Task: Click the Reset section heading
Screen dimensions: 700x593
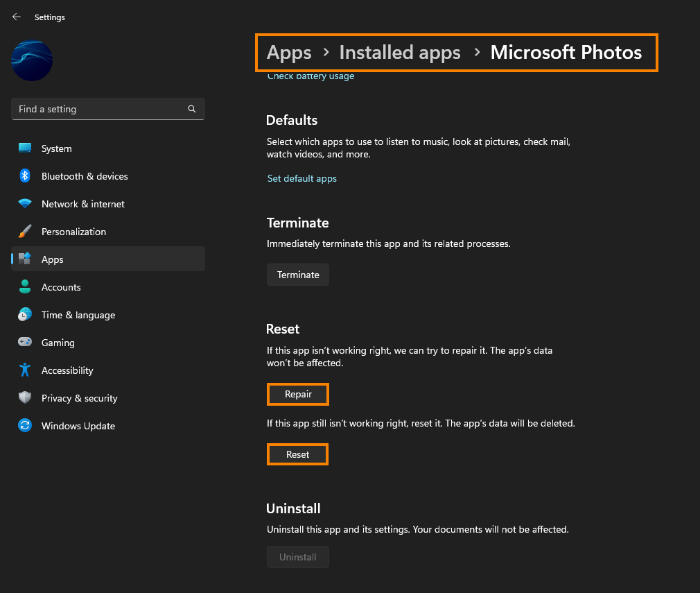Action: pos(283,329)
